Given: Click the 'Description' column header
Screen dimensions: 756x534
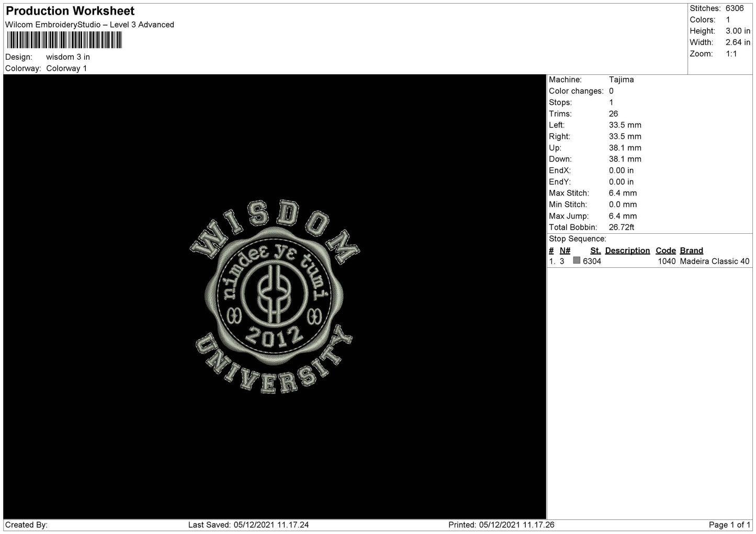Looking at the screenshot, I should pos(627,251).
